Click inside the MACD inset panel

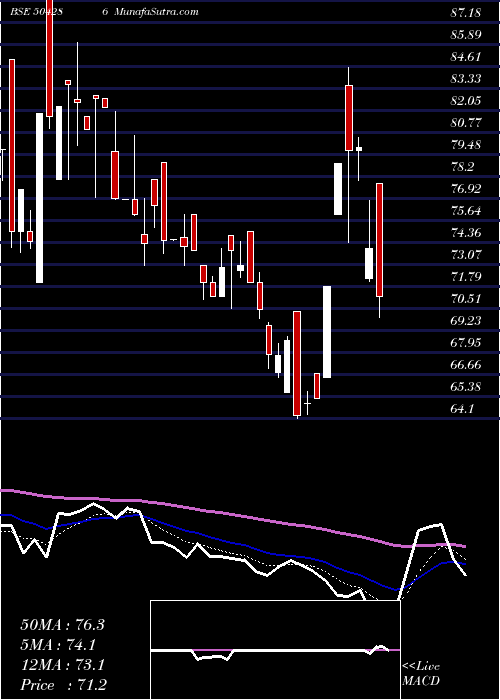275,650
